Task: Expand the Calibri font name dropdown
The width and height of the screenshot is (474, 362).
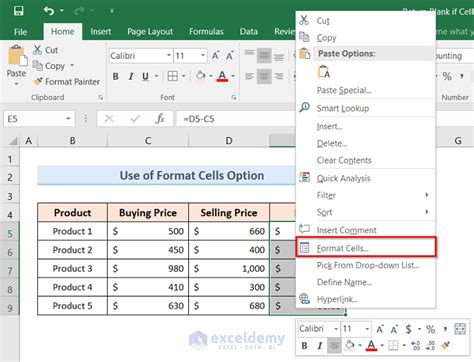Action: 169,55
